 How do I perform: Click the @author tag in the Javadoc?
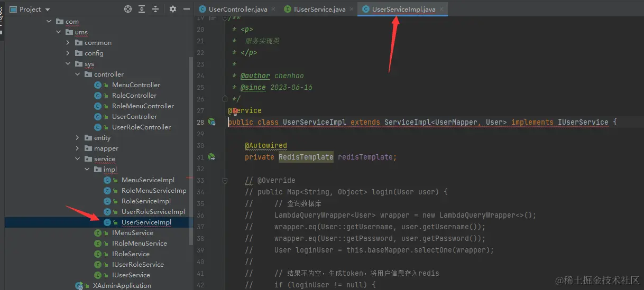tap(255, 76)
